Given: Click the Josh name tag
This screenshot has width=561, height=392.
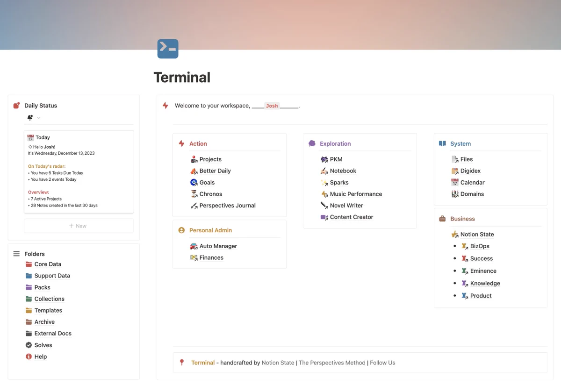Looking at the screenshot, I should 272,106.
